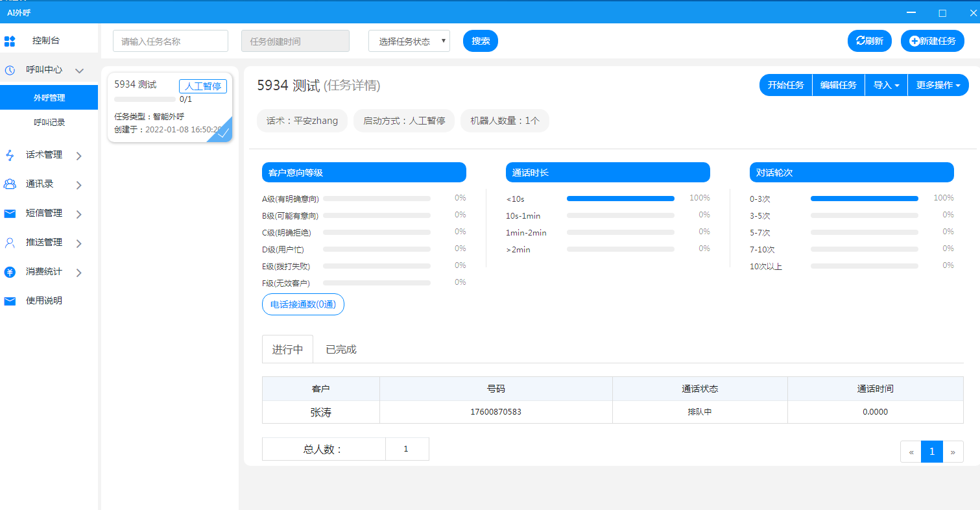
Task: Click the next page » button
Action: coord(953,452)
